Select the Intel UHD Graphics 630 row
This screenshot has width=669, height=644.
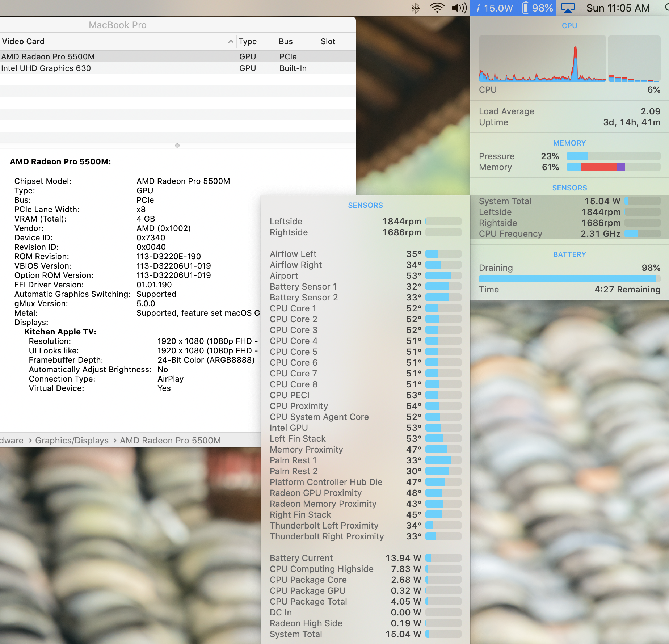point(178,68)
